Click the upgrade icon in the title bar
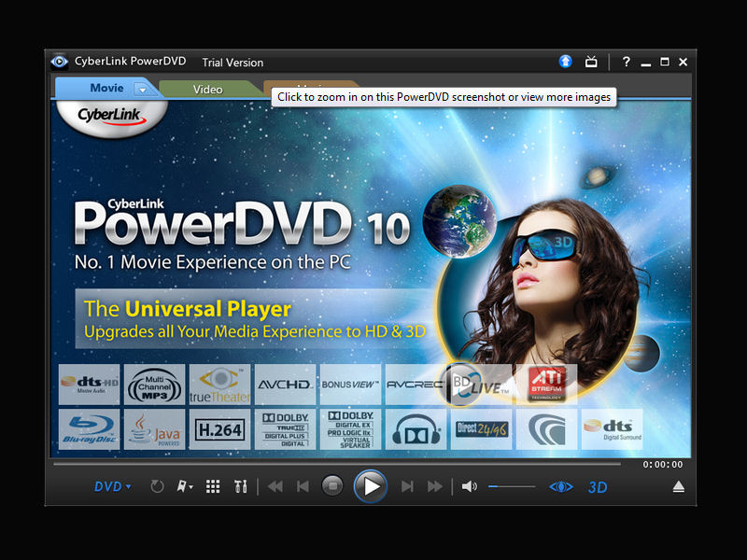Screen dimensions: 747x560 [566, 61]
